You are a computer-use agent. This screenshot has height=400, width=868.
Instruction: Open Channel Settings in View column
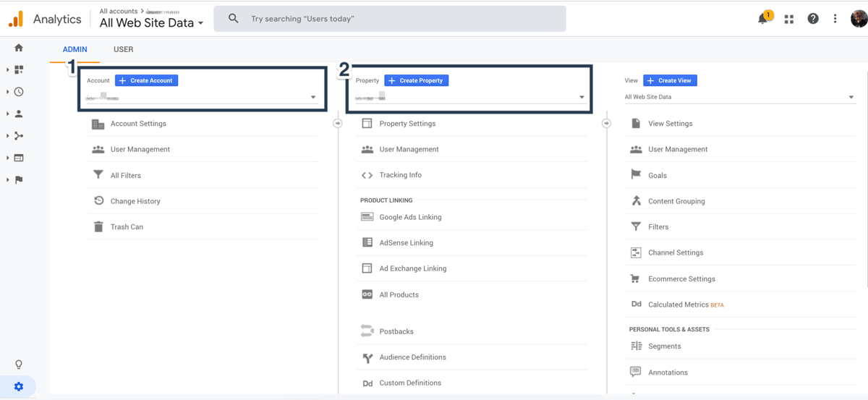coord(676,252)
